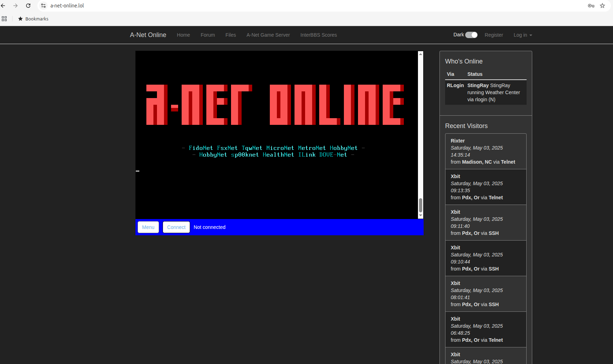Select the Xbit visitor entry at 09:13:35
The width and height of the screenshot is (613, 364).
coord(486,187)
